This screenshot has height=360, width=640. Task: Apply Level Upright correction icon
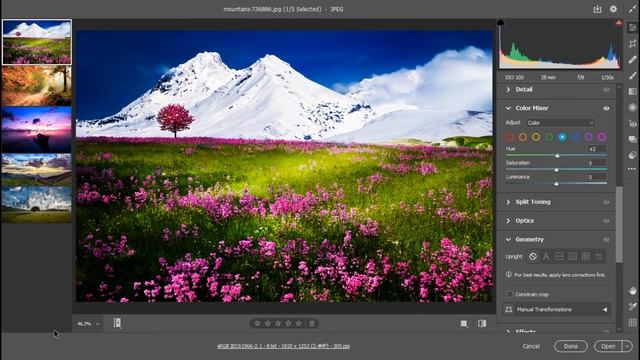559,256
